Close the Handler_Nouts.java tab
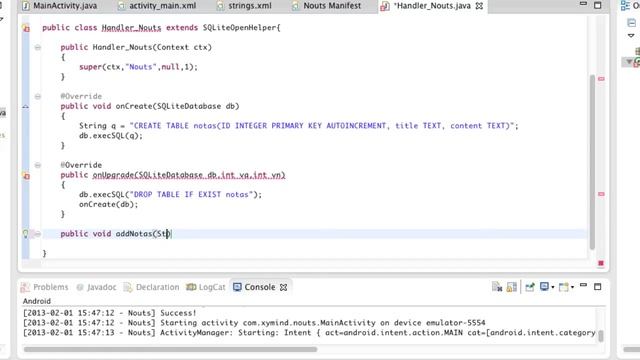The height and width of the screenshot is (360, 640). (479, 6)
